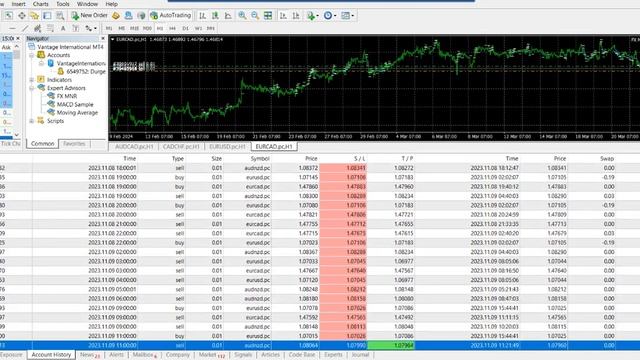Switch chart to H1 timeframe

[x=160, y=28]
